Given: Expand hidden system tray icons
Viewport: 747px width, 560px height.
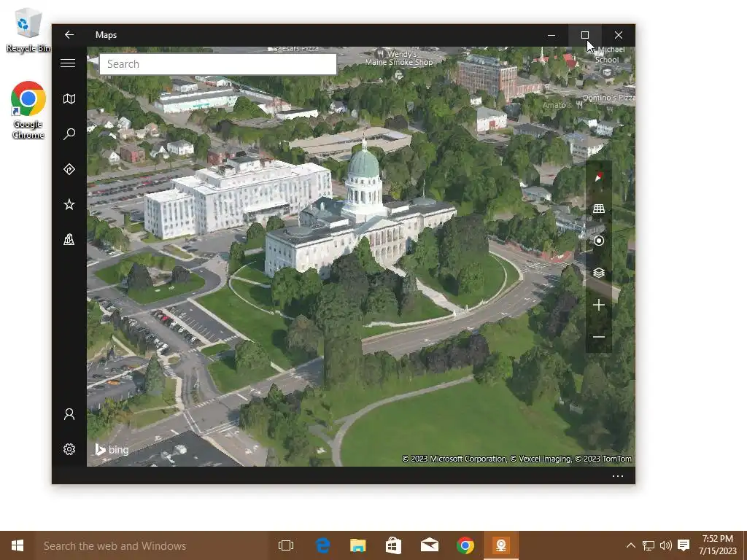Looking at the screenshot, I should coord(631,545).
